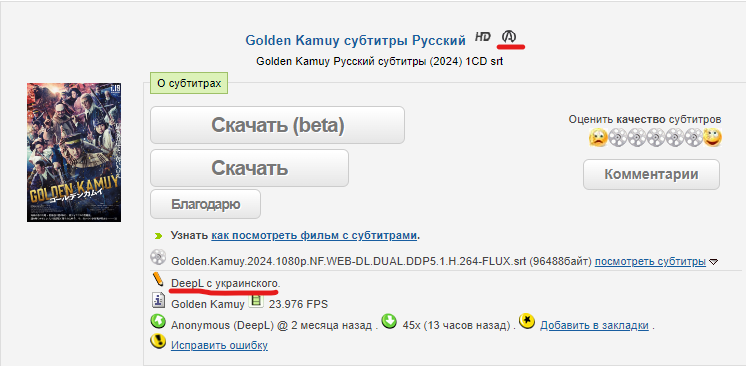This screenshot has width=746, height=366.
Task: Click the green download arrow icon
Action: 389,321
